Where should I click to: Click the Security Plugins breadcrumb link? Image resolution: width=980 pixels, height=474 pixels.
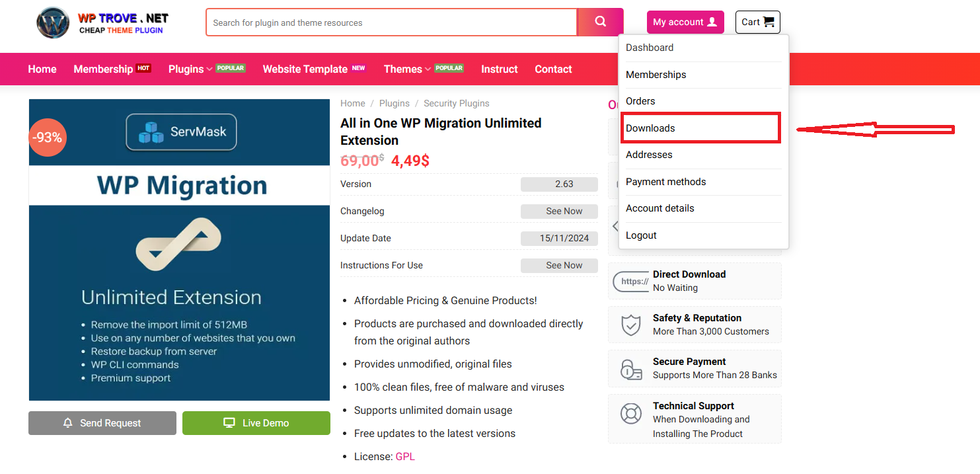pyautogui.click(x=456, y=104)
